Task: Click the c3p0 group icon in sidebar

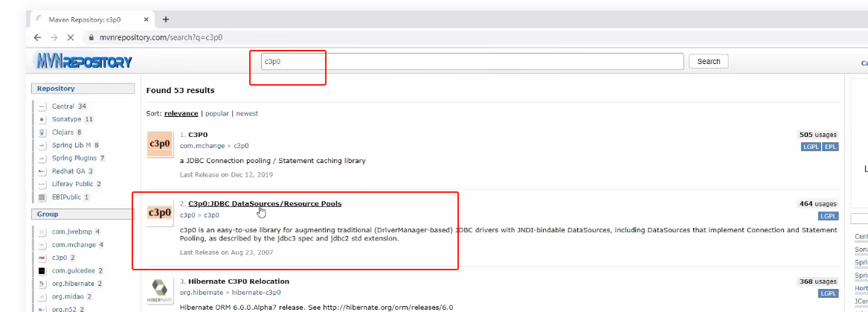Action: pos(42,258)
